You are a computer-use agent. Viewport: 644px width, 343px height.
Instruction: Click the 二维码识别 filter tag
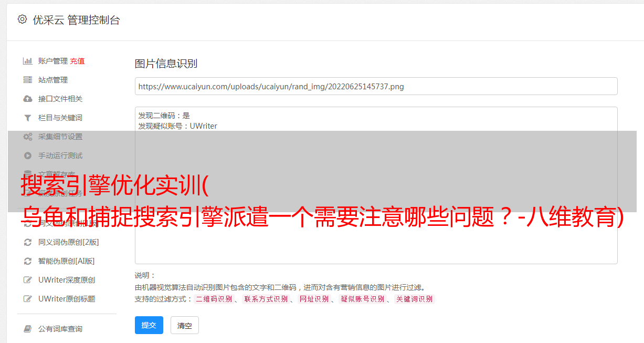pyautogui.click(x=214, y=299)
